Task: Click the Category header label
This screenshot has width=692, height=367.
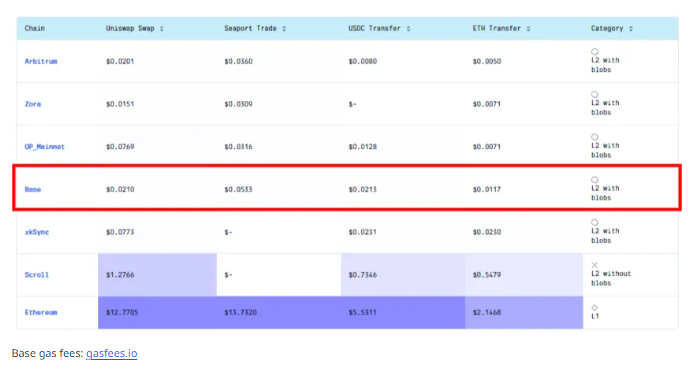Action: coord(607,28)
